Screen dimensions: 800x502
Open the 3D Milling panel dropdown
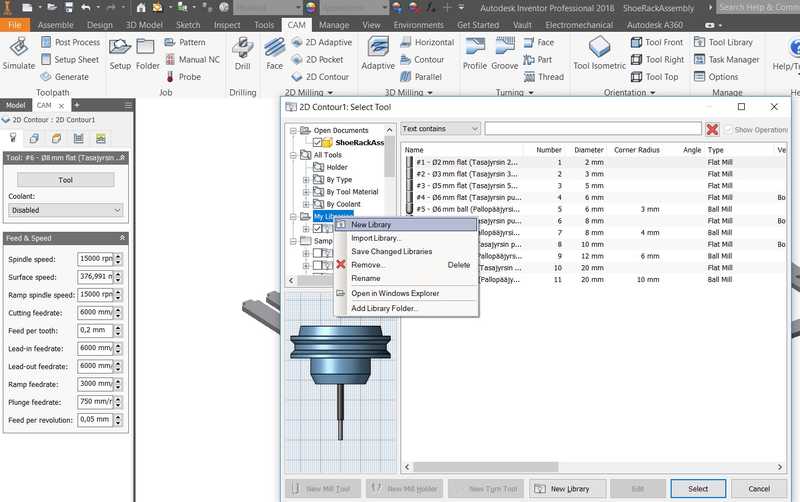click(x=430, y=93)
